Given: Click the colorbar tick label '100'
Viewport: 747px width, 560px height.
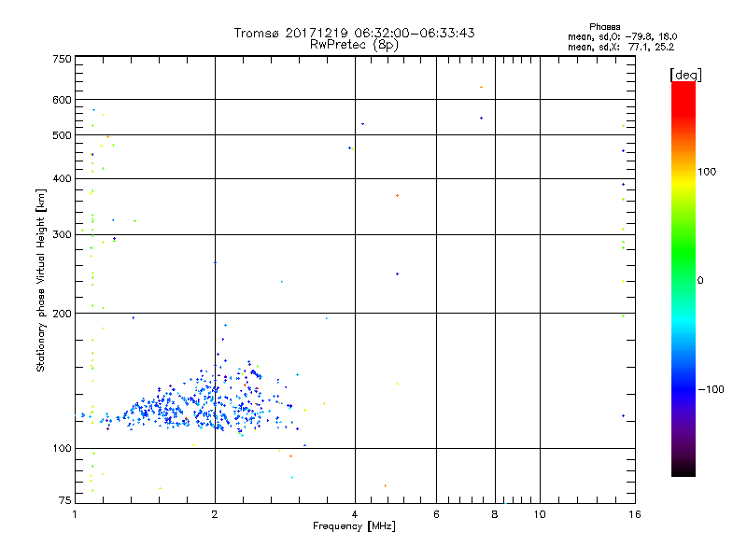Looking at the screenshot, I should point(707,172).
